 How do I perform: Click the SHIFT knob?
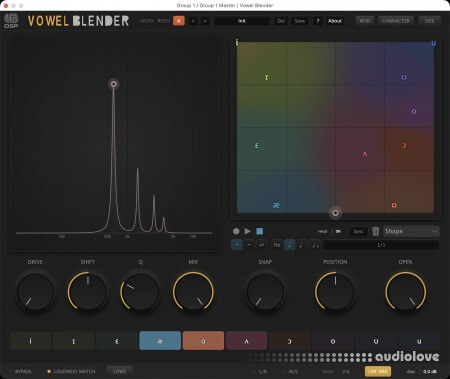(x=88, y=292)
